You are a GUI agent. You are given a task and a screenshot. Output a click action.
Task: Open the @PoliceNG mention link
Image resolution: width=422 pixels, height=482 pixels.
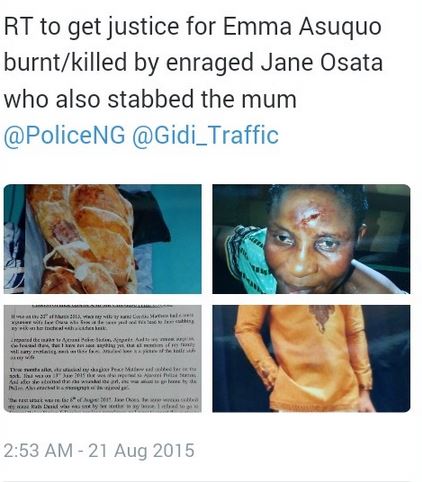click(65, 135)
